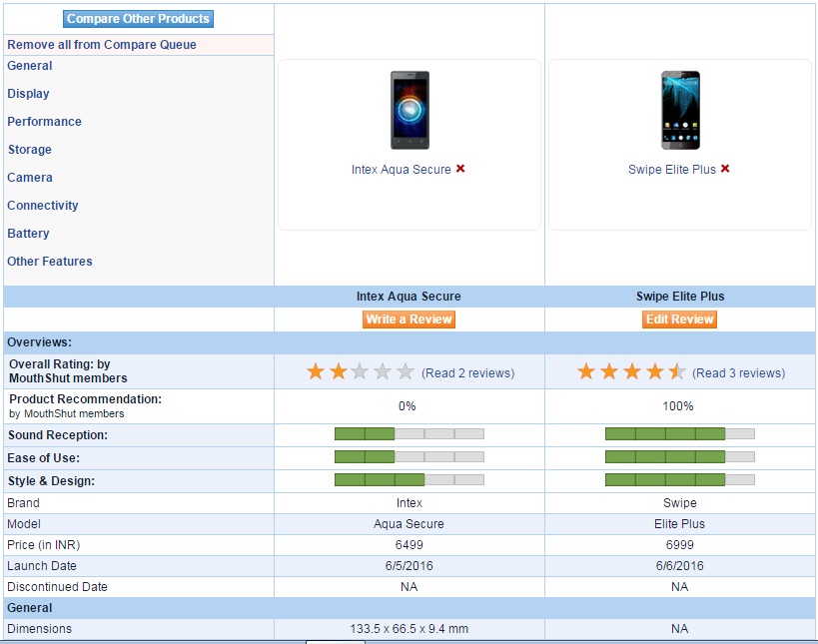Select the Swipe brand value

[x=680, y=503]
